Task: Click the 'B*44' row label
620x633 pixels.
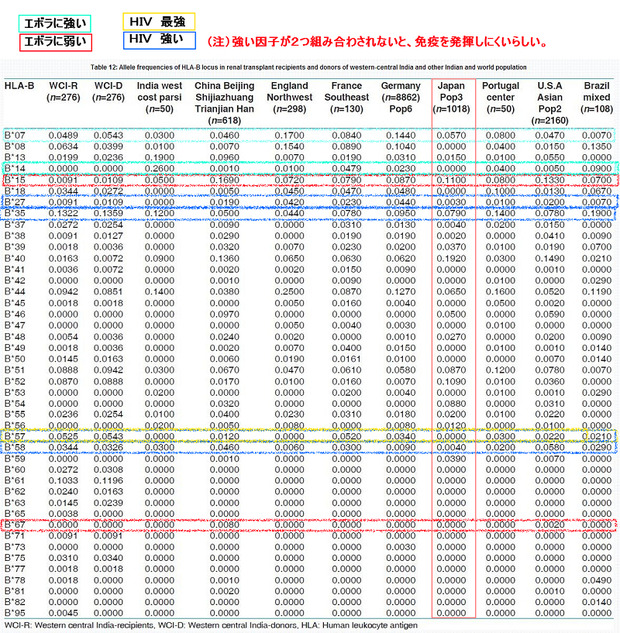Action: pyautogui.click(x=15, y=291)
